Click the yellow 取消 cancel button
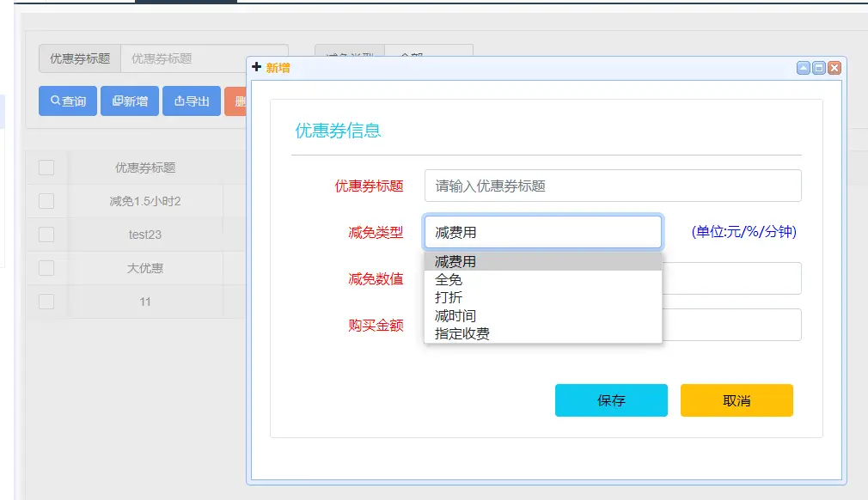The width and height of the screenshot is (868, 500). 737,400
